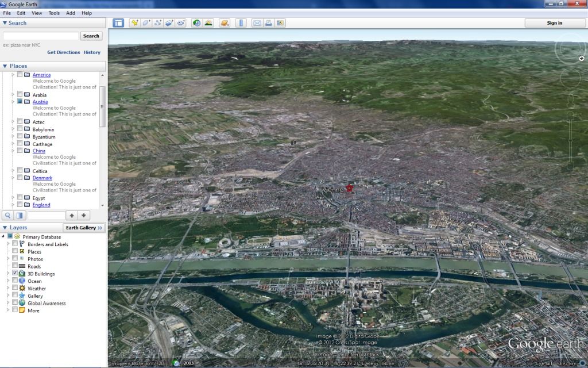Expand the Borders and Labels node
The width and height of the screenshot is (588, 368).
tap(8, 244)
